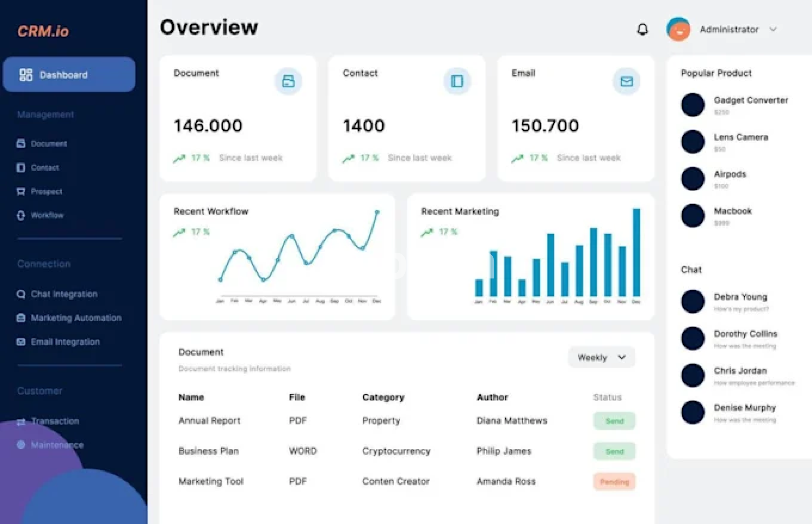This screenshot has height=524, width=812.
Task: Open the Weekly period dropdown
Action: [601, 358]
